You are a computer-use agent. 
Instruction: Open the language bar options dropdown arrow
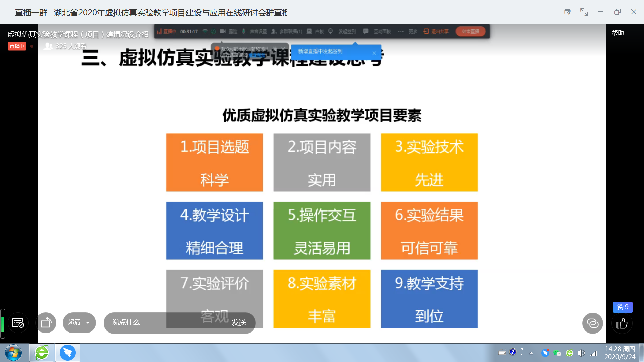(x=521, y=354)
